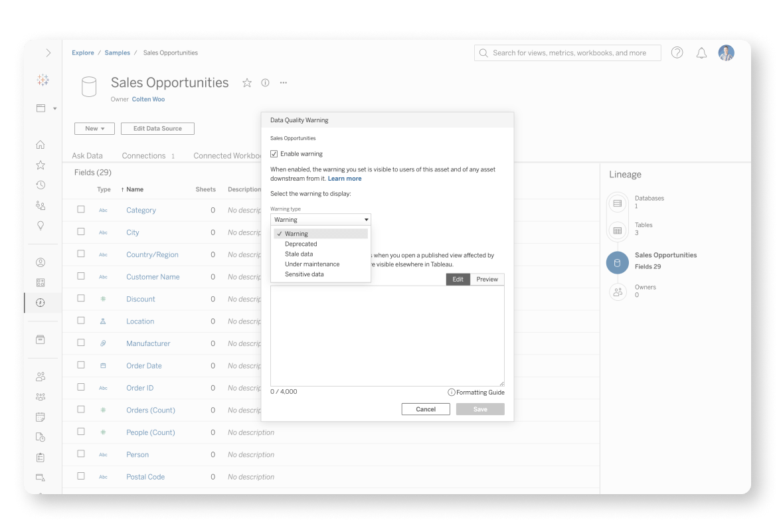Open the more actions ellipsis icon
777x532 pixels.
[x=284, y=83]
